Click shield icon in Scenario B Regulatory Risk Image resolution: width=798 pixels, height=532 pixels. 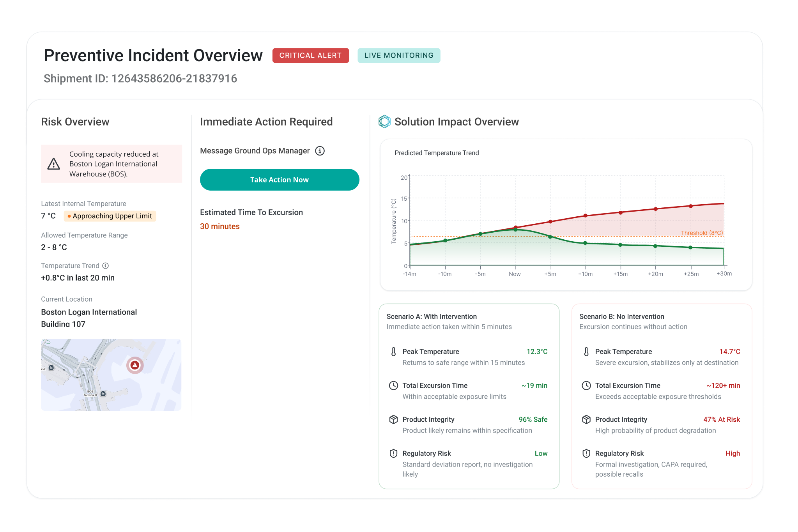tap(586, 453)
